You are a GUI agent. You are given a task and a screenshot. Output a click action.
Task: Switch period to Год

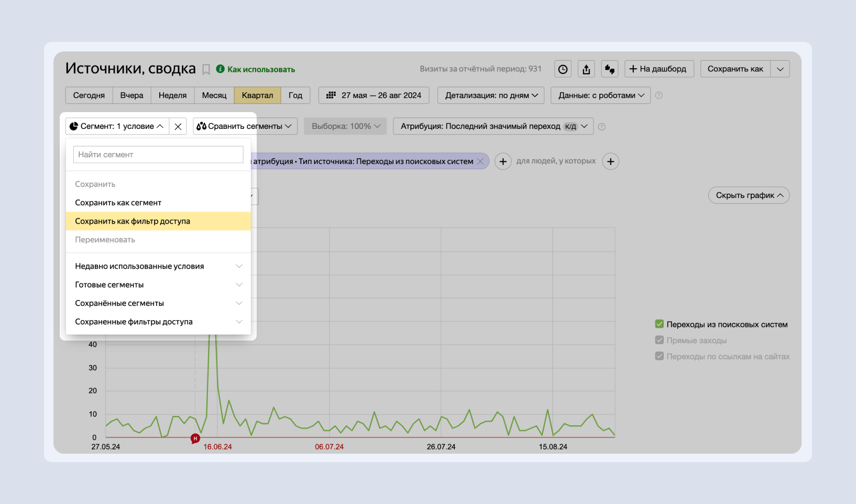pos(295,95)
